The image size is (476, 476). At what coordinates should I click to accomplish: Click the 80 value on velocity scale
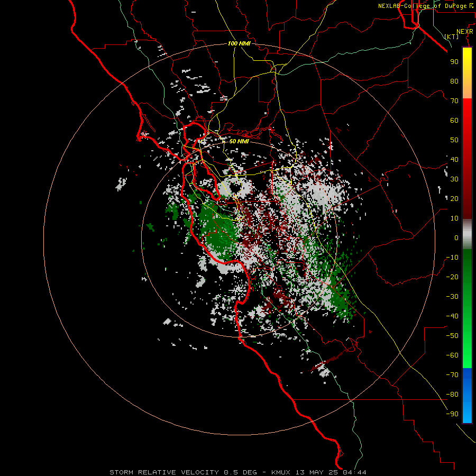(454, 81)
